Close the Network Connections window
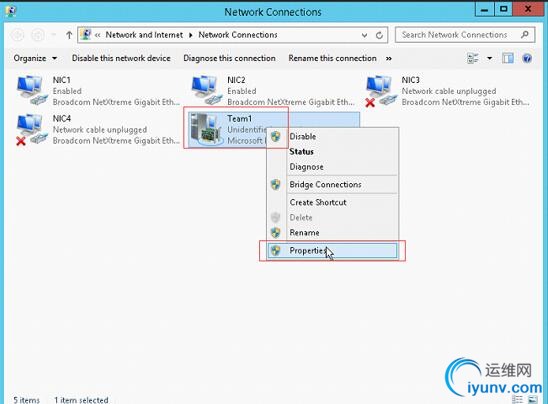Image resolution: width=548 pixels, height=404 pixels. tap(528, 9)
